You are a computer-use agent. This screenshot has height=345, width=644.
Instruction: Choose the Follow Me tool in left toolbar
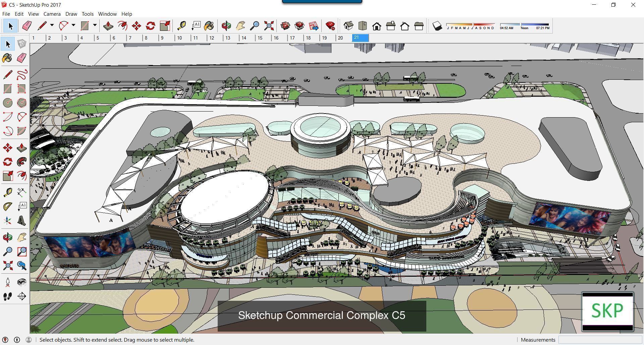click(x=21, y=162)
